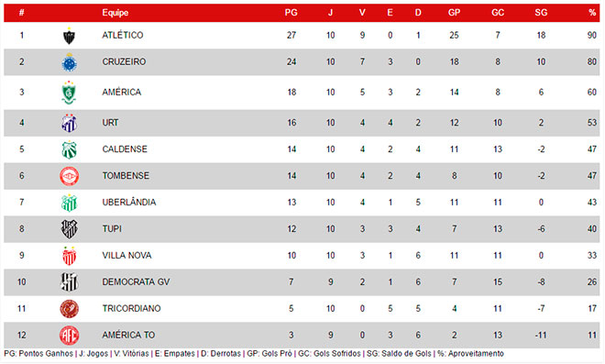This screenshot has width=605, height=364.
Task: Sort by the PG column header
Action: tap(291, 13)
